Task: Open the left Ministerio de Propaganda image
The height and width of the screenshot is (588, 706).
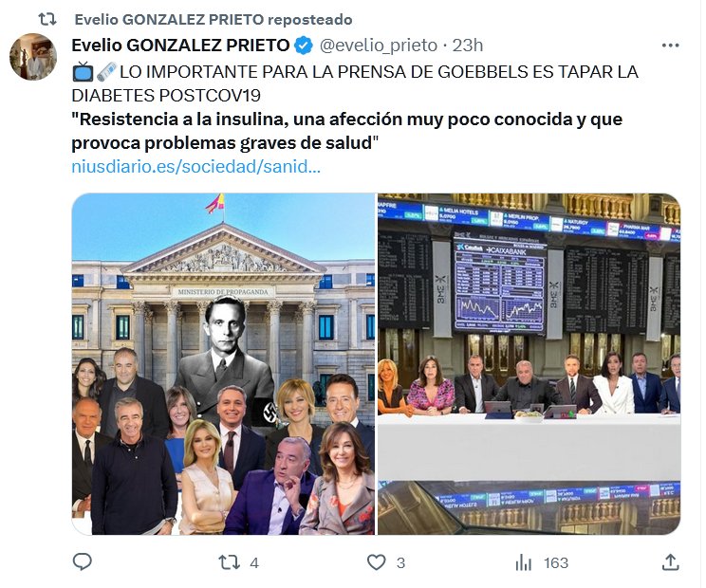Action: 223,364
